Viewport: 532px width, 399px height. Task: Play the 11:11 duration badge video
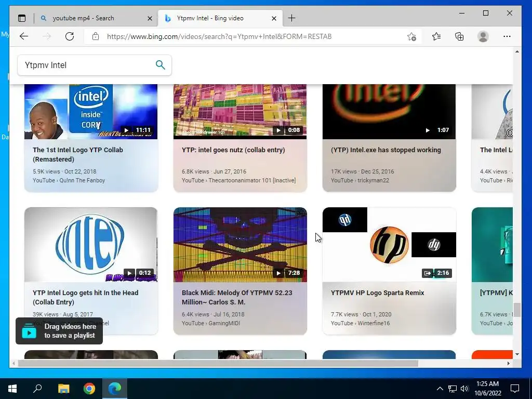[x=137, y=130]
